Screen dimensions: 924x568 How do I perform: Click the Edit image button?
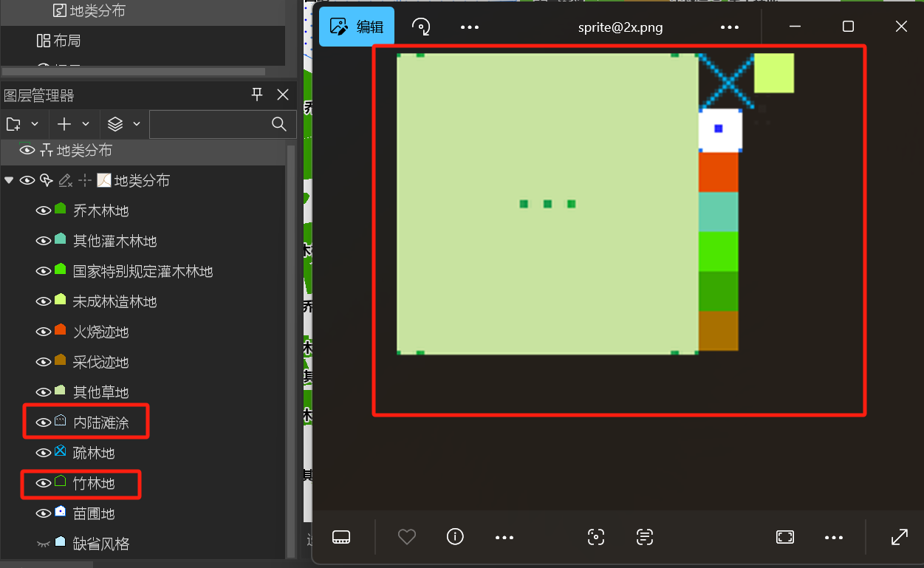(357, 27)
